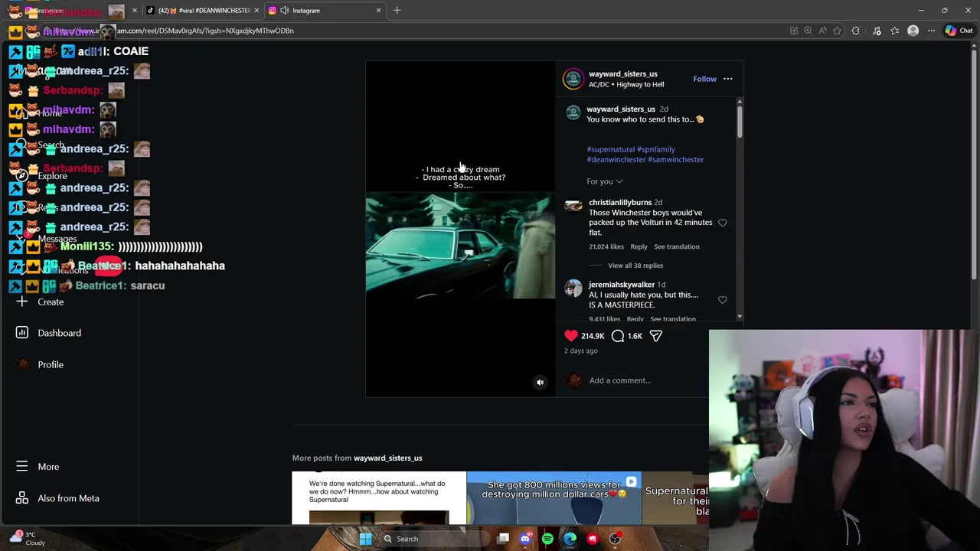Open the wayward_sisters_us username in post header
Image resolution: width=980 pixels, height=551 pixels.
pos(623,74)
